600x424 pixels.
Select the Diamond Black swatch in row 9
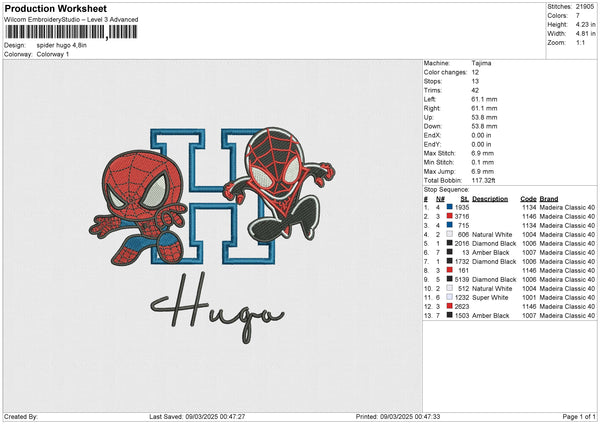click(450, 279)
